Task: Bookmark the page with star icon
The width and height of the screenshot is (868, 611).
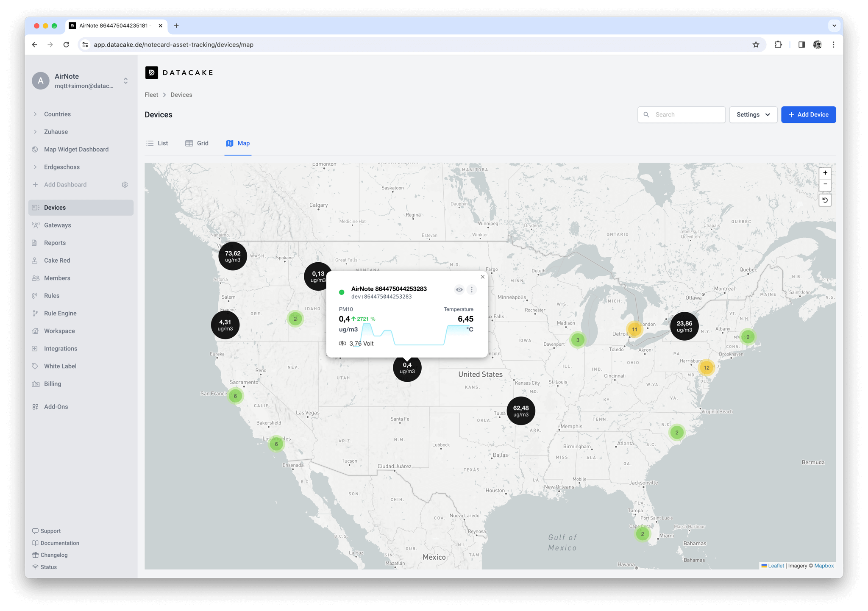Action: (x=756, y=44)
